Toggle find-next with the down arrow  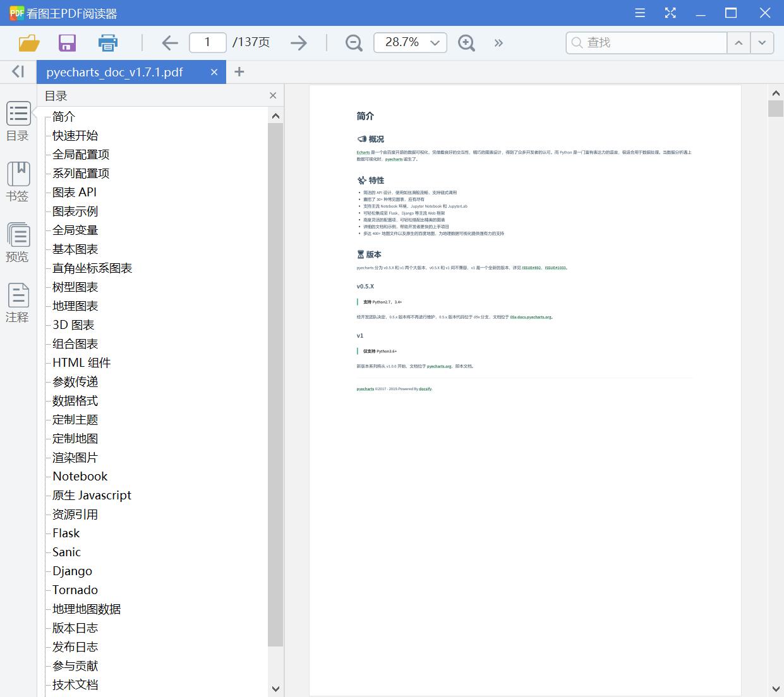(x=763, y=42)
